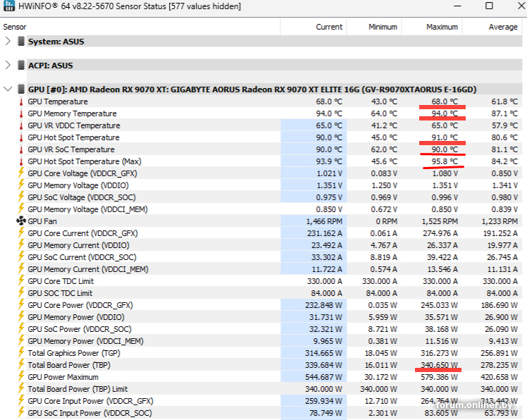Select GPU SoC Input Power (VDDCR_SOC) label
Image resolution: width=527 pixels, height=420 pixels.
[x=89, y=413]
